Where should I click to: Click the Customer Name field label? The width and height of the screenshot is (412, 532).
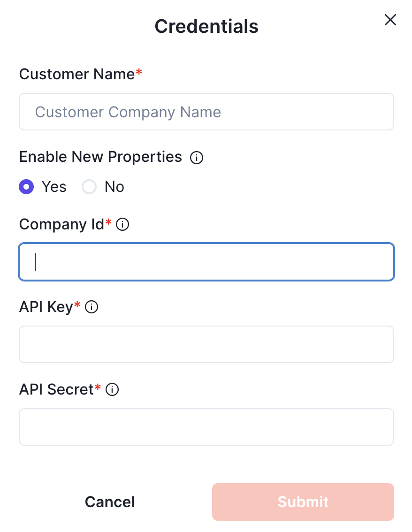(x=77, y=74)
